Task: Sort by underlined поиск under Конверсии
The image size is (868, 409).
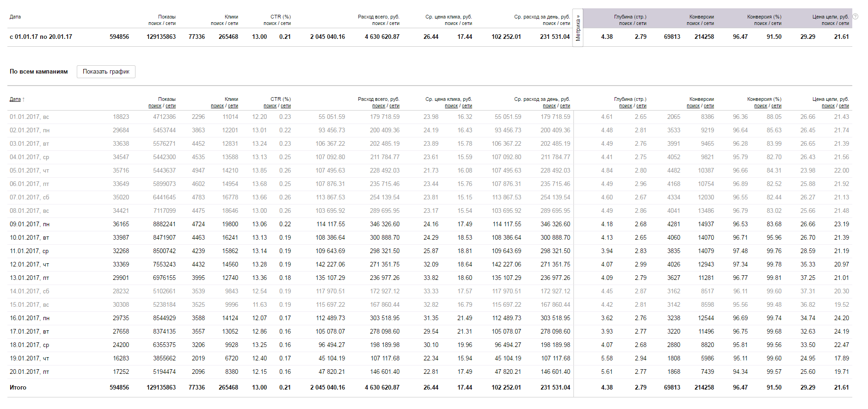Action: pos(693,106)
